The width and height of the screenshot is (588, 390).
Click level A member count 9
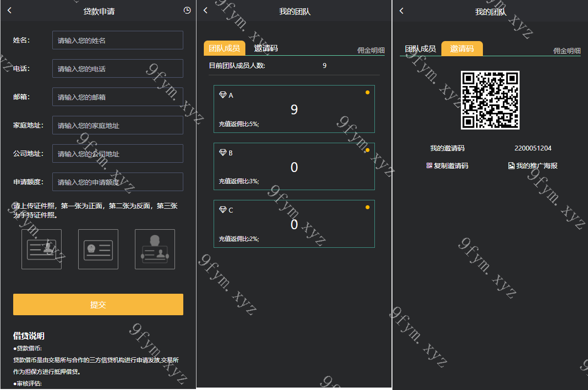pyautogui.click(x=294, y=109)
